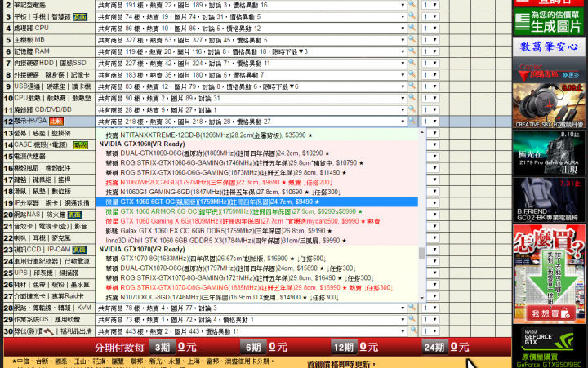Screen dimensions: 588x368
Task: Select GTX 1060 ARMOR 6G OC option
Action: pos(257,211)
